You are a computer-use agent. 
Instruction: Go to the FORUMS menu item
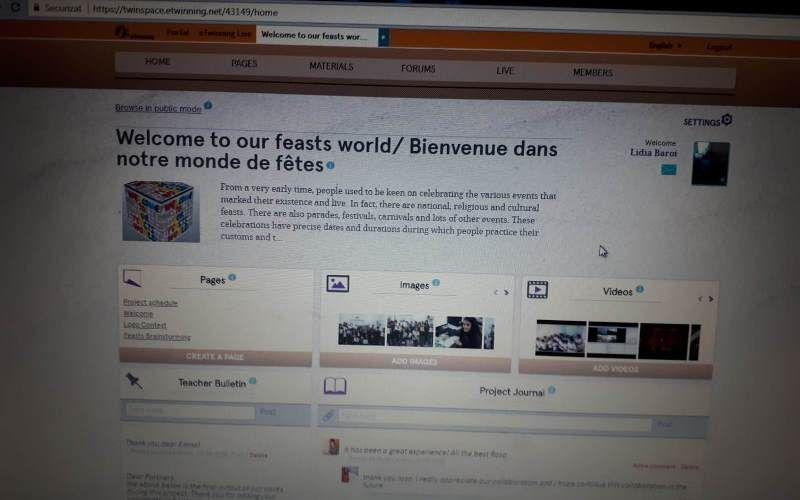(418, 69)
